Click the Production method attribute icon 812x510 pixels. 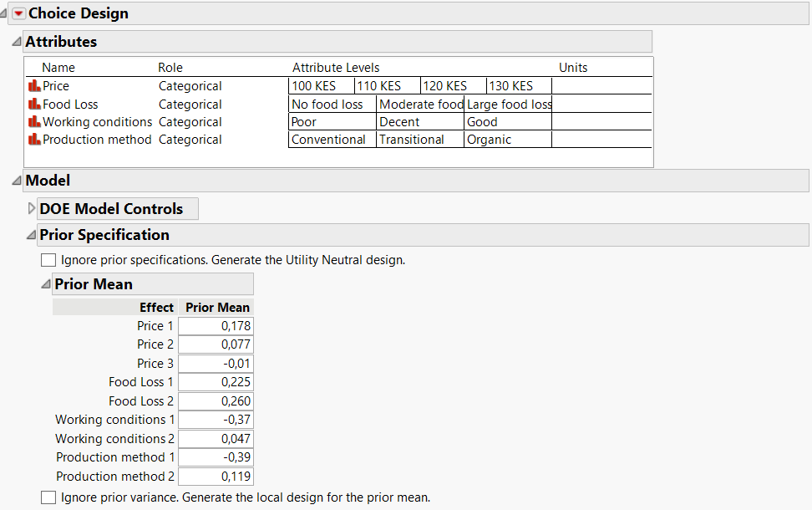pos(34,140)
